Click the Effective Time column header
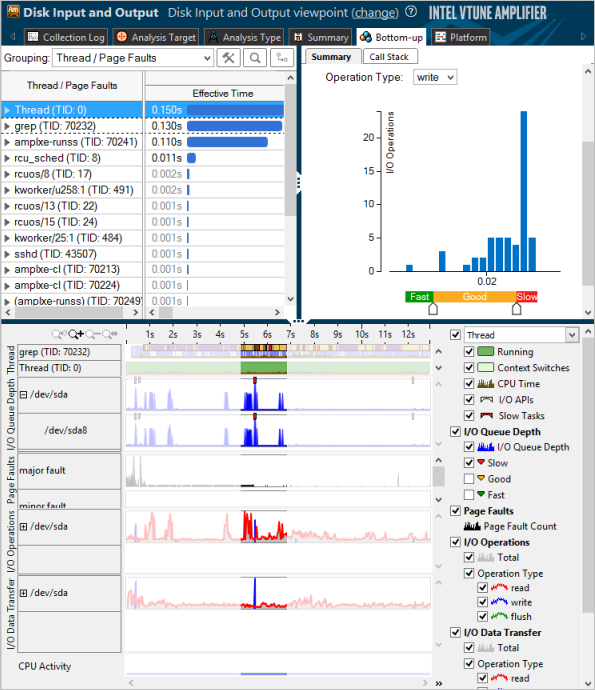This screenshot has width=595, height=690. pyautogui.click(x=215, y=94)
